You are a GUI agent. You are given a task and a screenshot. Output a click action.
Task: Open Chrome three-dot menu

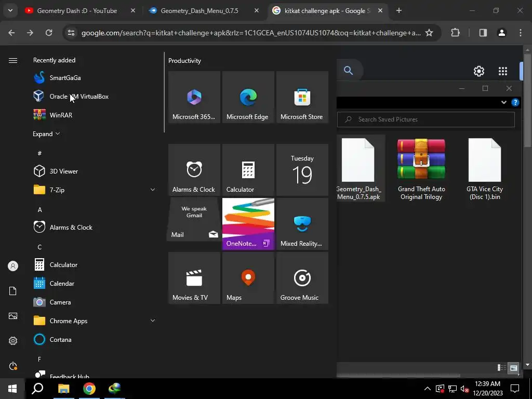tap(521, 33)
